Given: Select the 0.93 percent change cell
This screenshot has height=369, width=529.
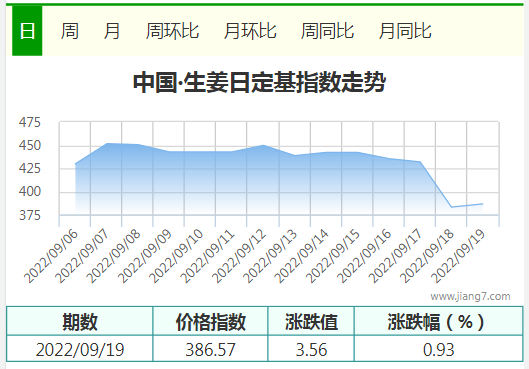Looking at the screenshot, I should 439,349.
